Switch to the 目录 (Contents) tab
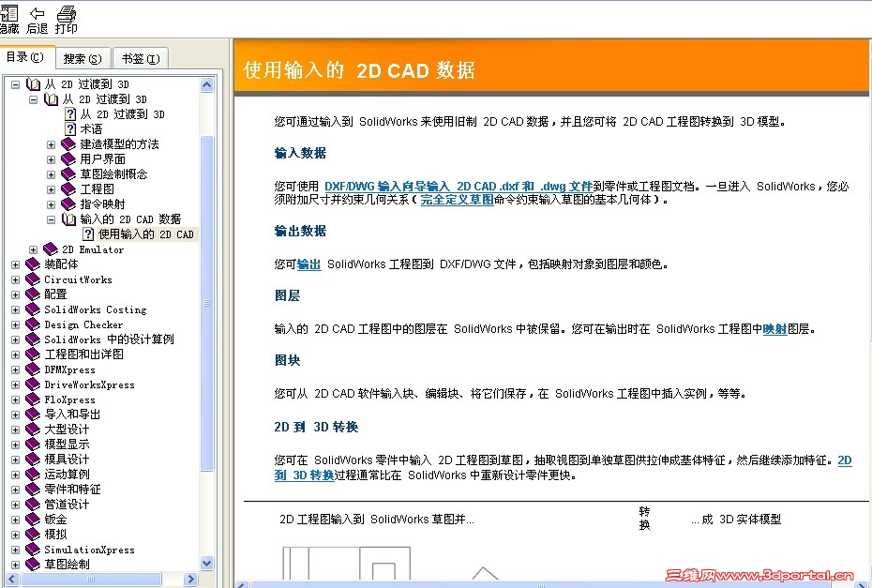Image resolution: width=872 pixels, height=588 pixels. [25, 57]
